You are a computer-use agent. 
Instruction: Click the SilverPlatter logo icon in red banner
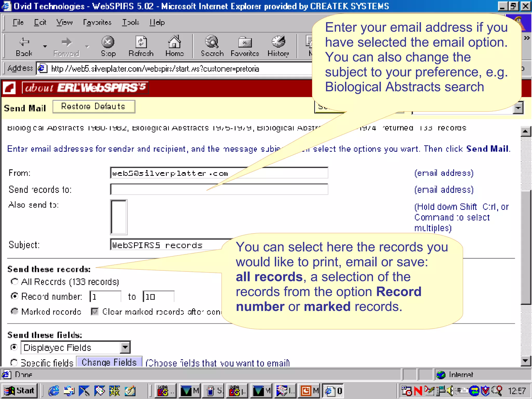tap(10, 88)
